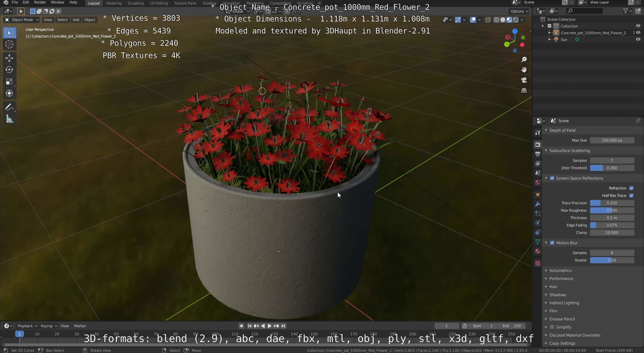Open Modifier properties wrench icon
Viewport: 644px width, 353px height.
538,204
